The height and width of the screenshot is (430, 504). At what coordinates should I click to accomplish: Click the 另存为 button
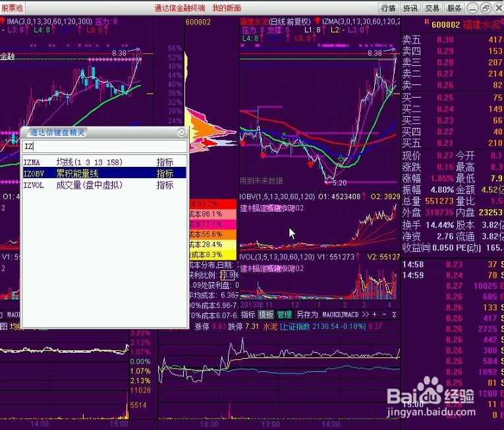307,315
